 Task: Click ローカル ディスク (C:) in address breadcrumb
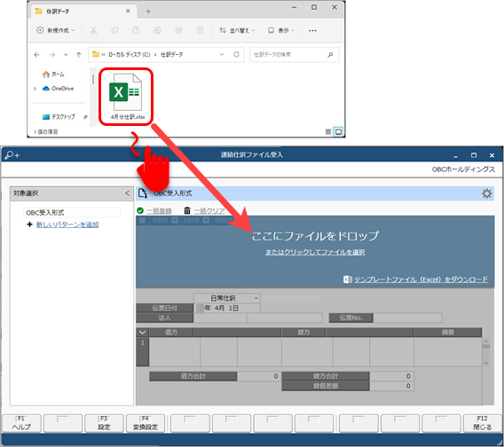[x=130, y=55]
